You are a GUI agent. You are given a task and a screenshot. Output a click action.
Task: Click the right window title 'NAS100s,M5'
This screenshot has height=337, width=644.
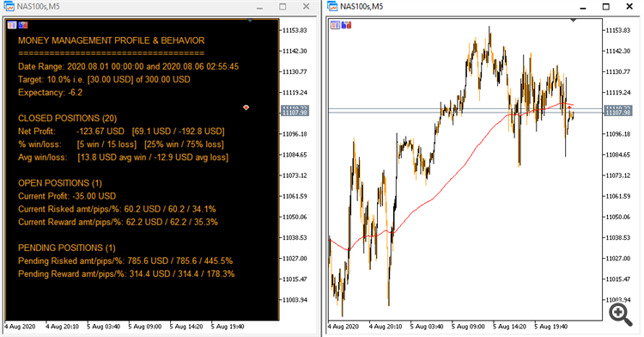point(361,7)
